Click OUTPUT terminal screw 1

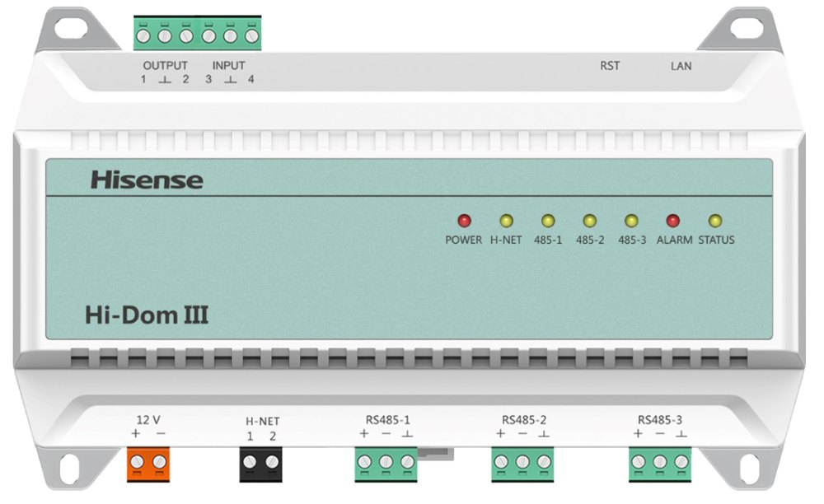coord(143,36)
